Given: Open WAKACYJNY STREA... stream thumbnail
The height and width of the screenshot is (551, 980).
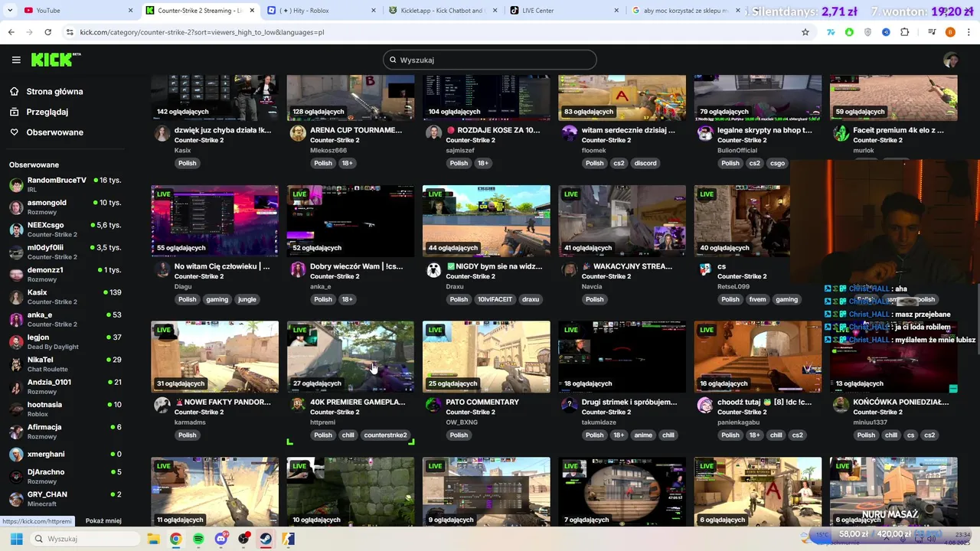Looking at the screenshot, I should [622, 220].
